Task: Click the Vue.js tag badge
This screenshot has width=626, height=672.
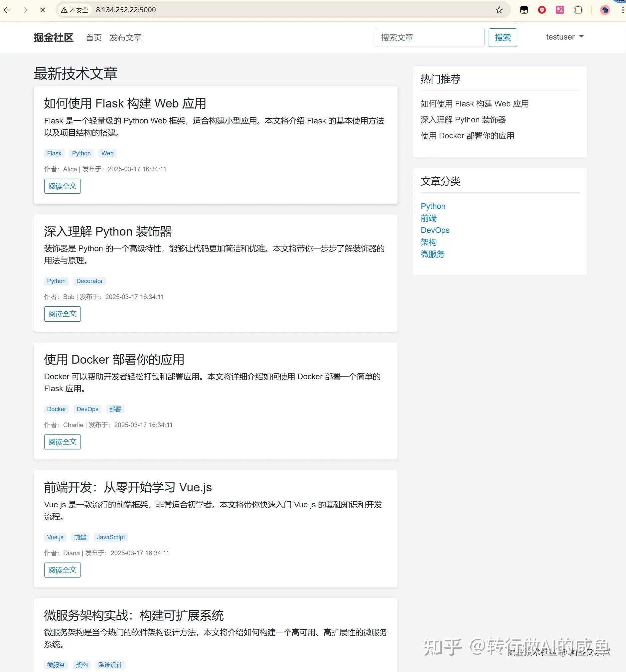Action: pos(55,537)
